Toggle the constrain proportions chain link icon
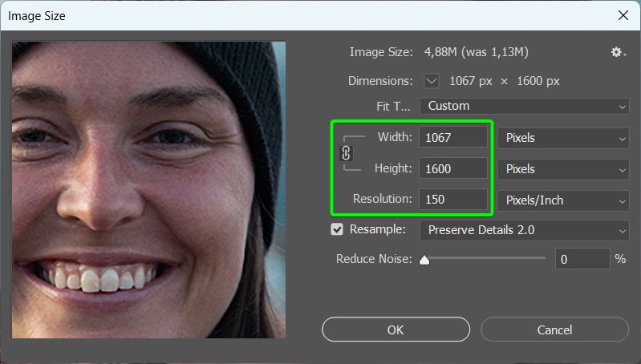641x364 pixels. (x=347, y=153)
